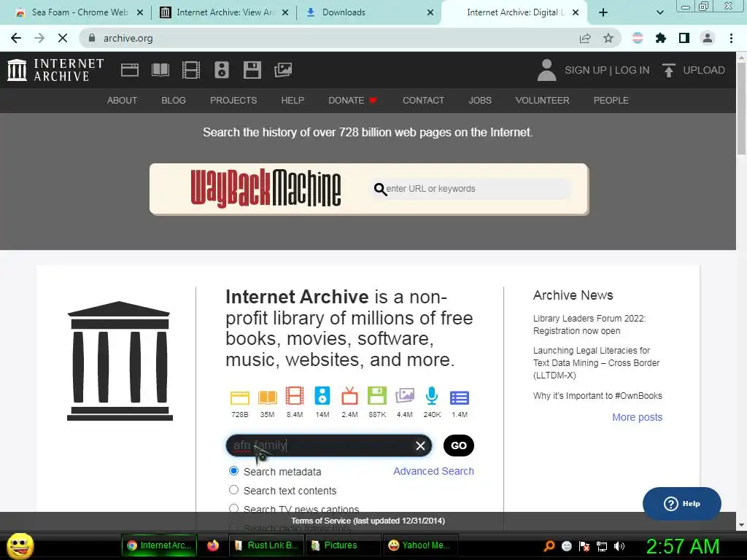The image size is (747, 560).
Task: Stop loading the page with X button
Action: pyautogui.click(x=63, y=38)
